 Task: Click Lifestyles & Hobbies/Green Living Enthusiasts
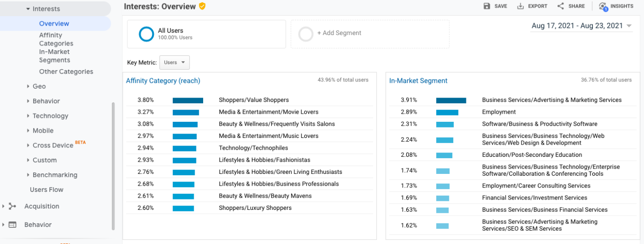point(280,172)
